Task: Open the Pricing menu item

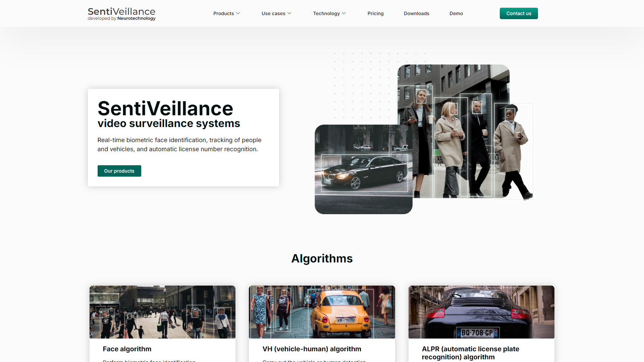Action: tap(375, 13)
